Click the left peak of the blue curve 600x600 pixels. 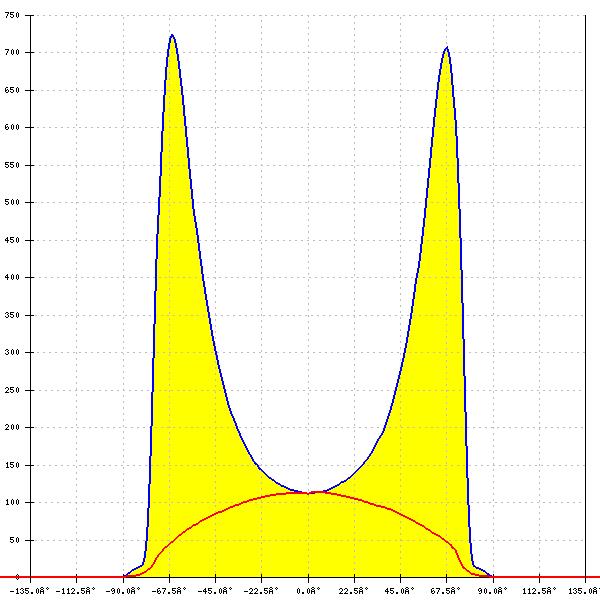[x=172, y=36]
